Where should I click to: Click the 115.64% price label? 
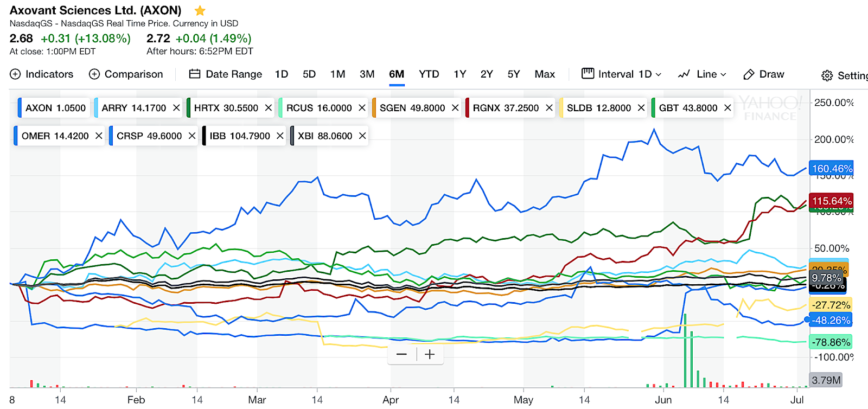[832, 201]
